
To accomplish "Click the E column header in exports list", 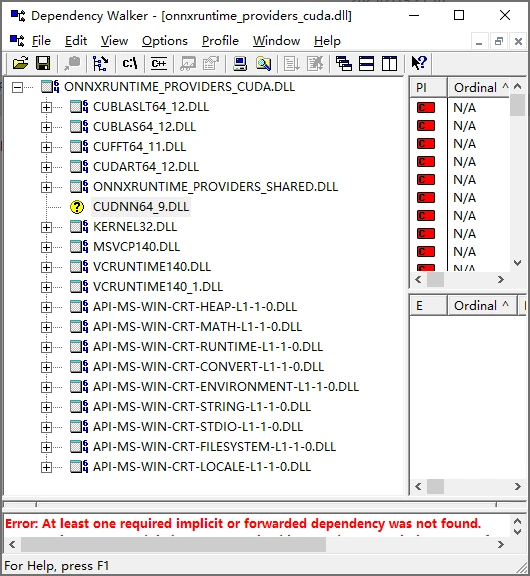I will click(x=428, y=306).
